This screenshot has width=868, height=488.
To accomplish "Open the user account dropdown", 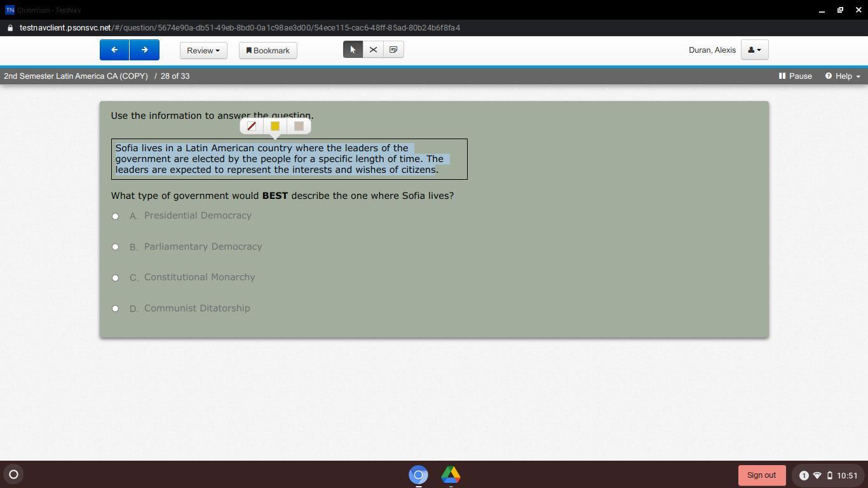I will [x=754, y=50].
